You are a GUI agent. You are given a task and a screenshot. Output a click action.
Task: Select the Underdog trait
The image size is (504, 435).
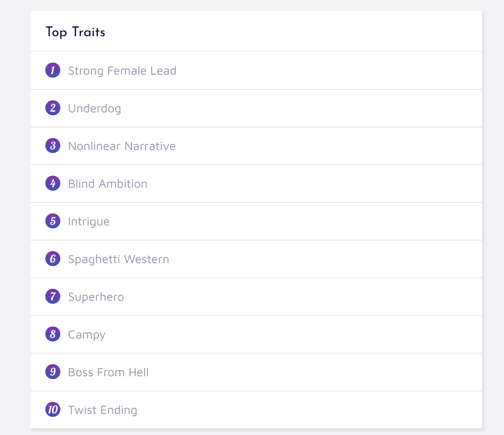pyautogui.click(x=94, y=109)
